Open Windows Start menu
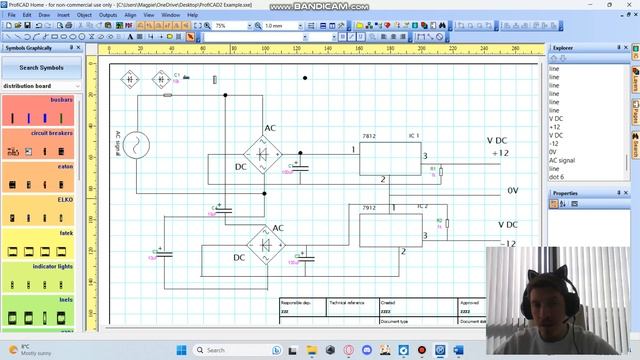 [182, 350]
